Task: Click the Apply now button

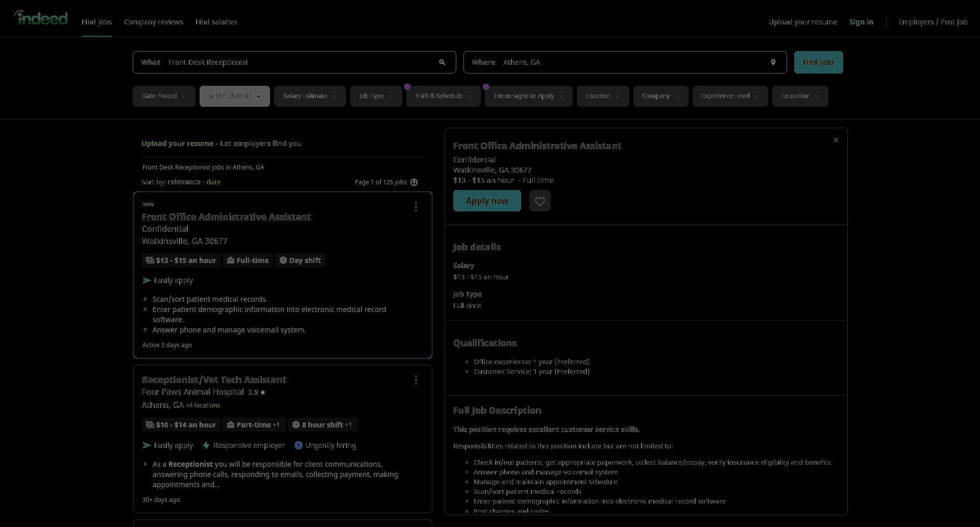Action: coord(487,201)
